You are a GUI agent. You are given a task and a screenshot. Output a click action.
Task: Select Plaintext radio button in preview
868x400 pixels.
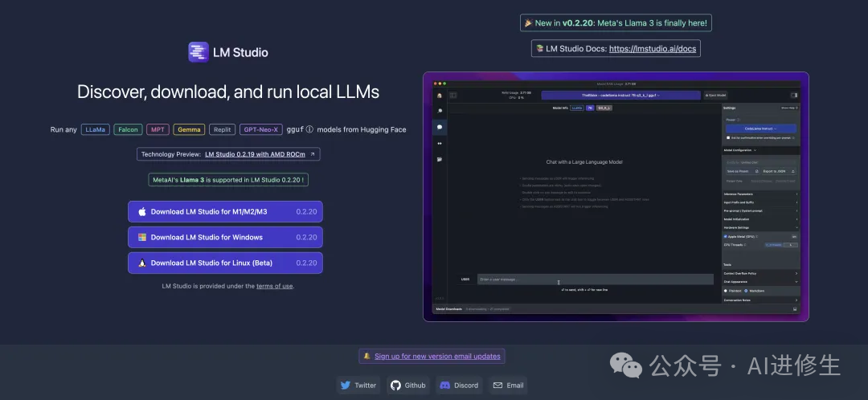[726, 291]
